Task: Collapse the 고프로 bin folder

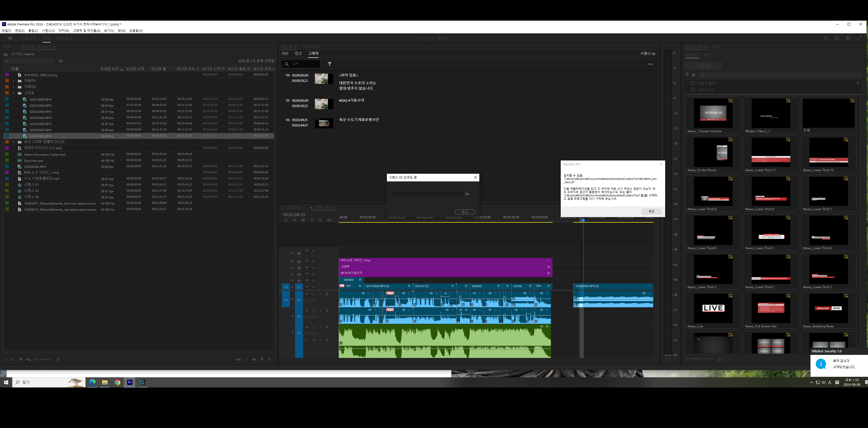Action: coord(13,93)
